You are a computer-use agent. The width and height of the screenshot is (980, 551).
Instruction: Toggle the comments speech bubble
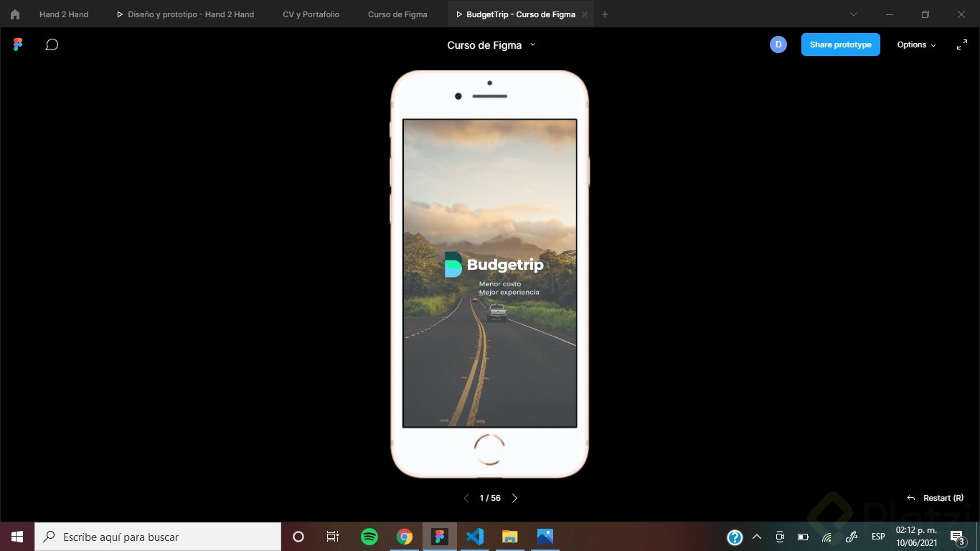coord(52,44)
